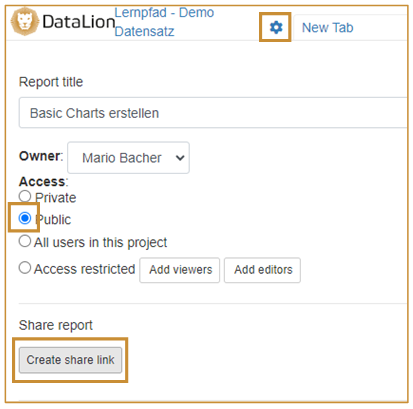This screenshot has width=413, height=409.
Task: Click the 'Access restricted' label text
Action: click(x=84, y=269)
